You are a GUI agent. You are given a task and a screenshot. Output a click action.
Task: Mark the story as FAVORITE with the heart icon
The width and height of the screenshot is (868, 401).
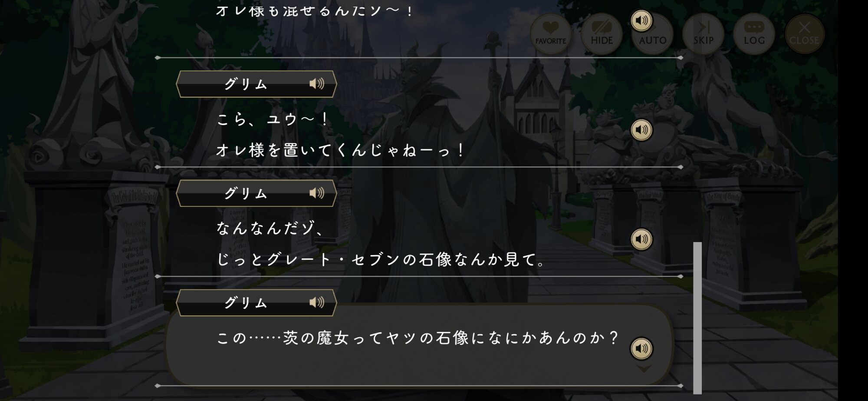click(x=550, y=33)
